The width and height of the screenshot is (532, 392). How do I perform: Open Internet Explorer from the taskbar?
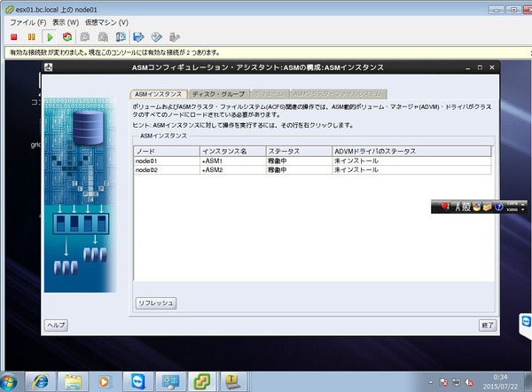(x=41, y=382)
